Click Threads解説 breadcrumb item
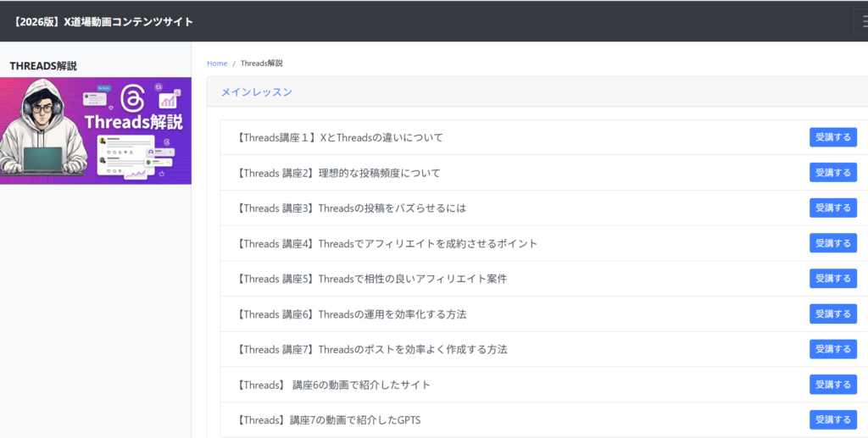This screenshot has height=438, width=868. (x=261, y=64)
